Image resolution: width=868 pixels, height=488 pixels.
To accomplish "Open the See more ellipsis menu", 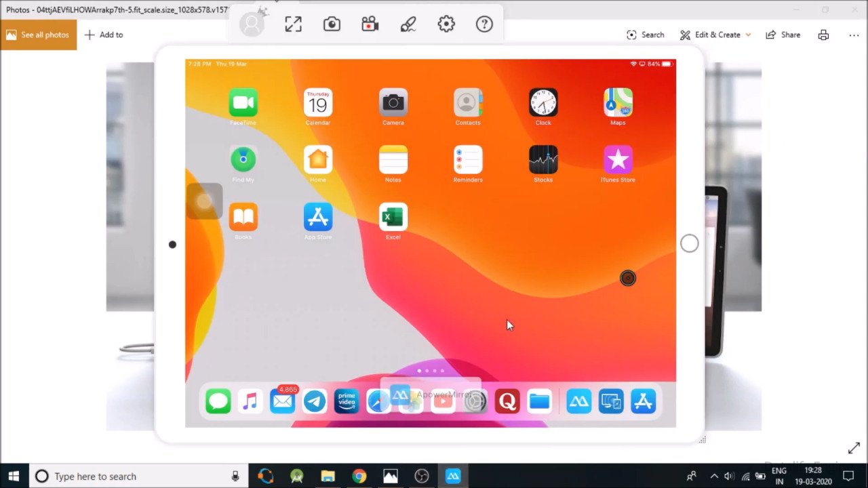I will [x=854, y=35].
